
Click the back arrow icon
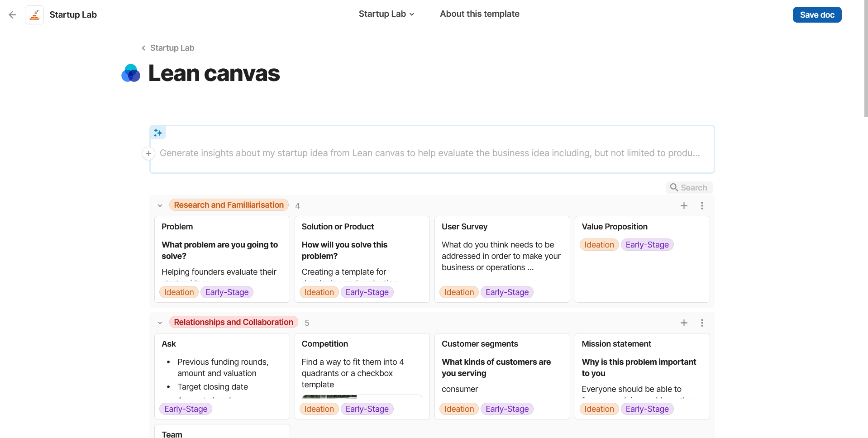click(x=13, y=15)
